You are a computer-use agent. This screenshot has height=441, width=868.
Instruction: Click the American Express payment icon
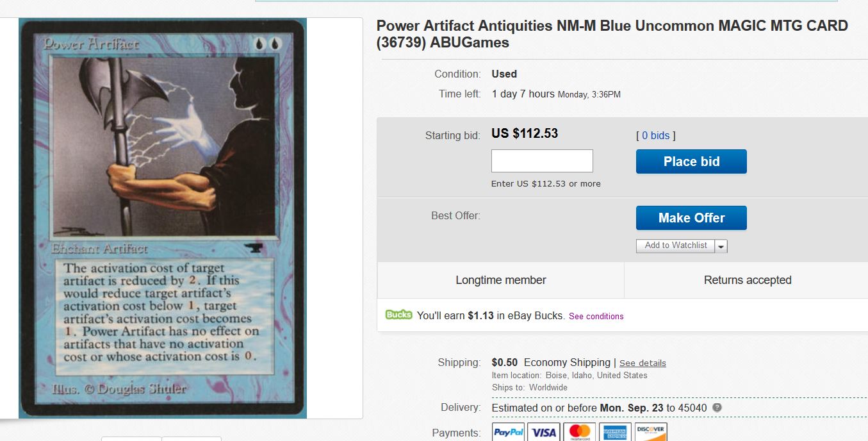point(615,432)
